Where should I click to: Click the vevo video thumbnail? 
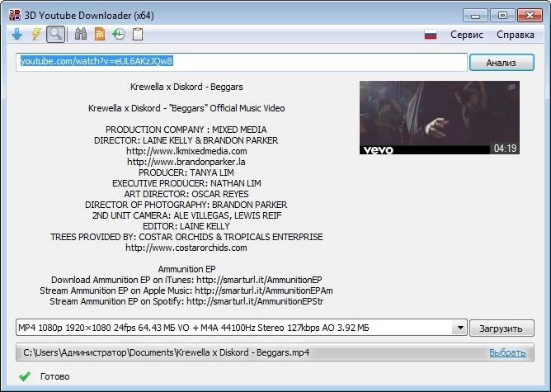click(440, 117)
